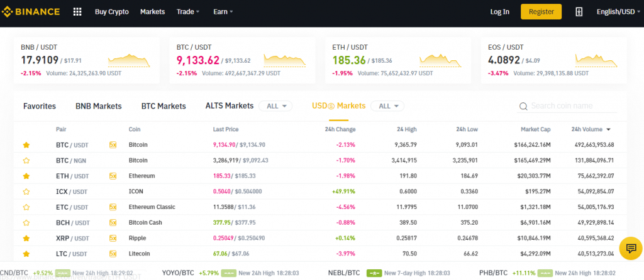Unfavorite the LTC/USDT pair star
This screenshot has width=644, height=280.
click(26, 254)
